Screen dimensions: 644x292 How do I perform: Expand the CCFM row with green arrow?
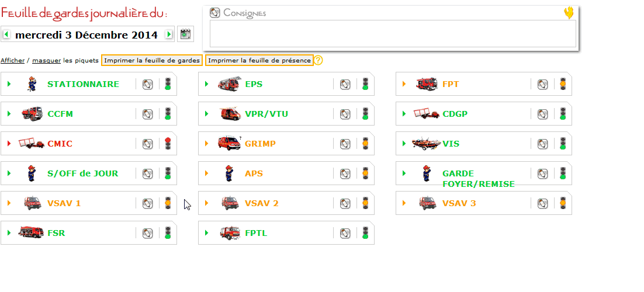click(9, 114)
